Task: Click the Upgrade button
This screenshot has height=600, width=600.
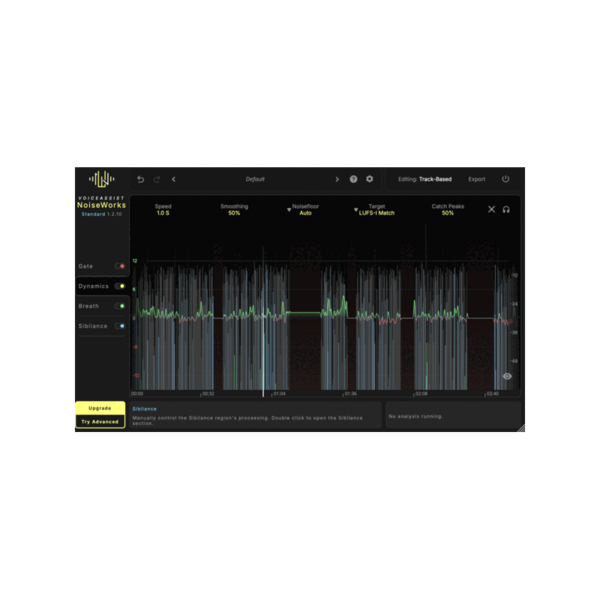Action: pyautogui.click(x=100, y=408)
